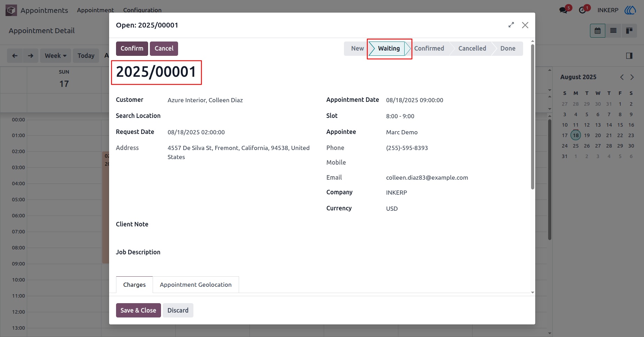Click the Today button
Image resolution: width=644 pixels, height=337 pixels.
pos(86,56)
